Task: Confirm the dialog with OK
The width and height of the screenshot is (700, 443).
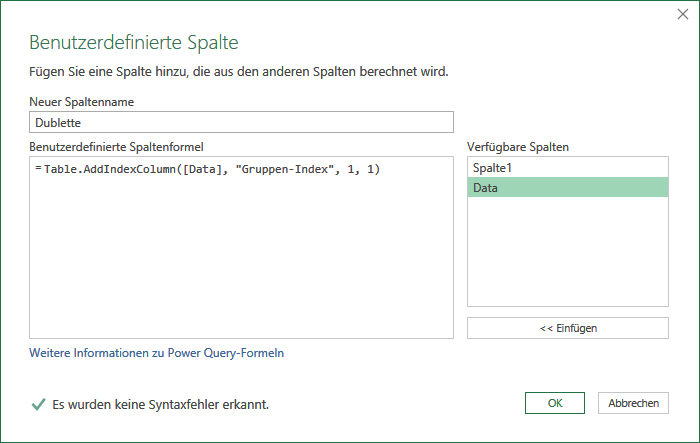Action: (x=555, y=403)
